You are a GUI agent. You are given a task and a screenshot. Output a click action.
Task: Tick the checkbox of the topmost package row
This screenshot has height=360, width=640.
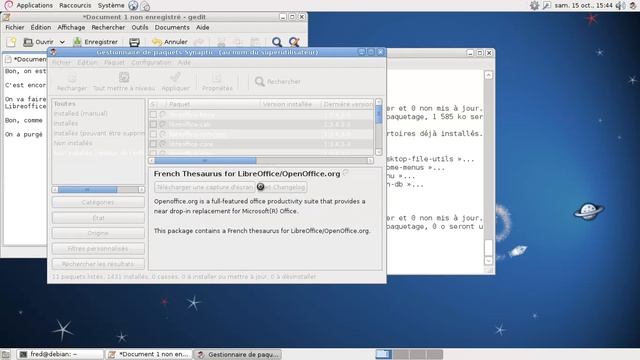coord(153,114)
